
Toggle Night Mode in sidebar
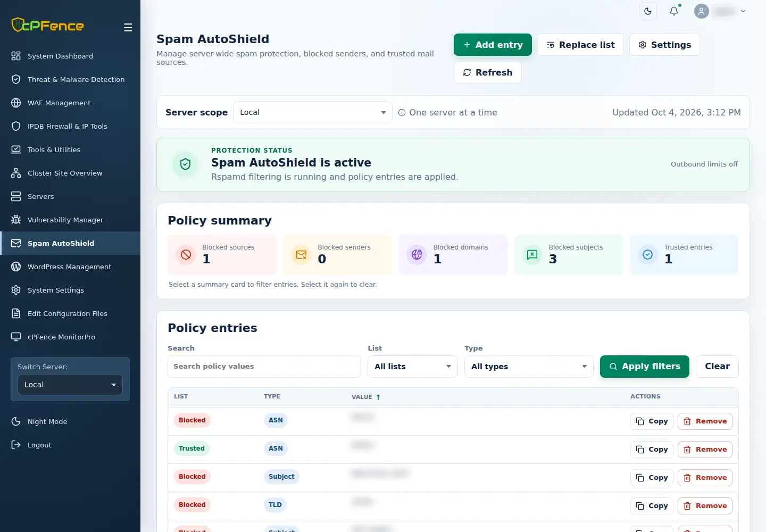(70, 421)
